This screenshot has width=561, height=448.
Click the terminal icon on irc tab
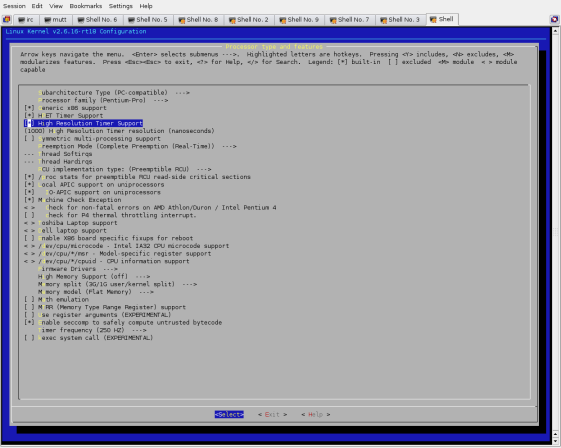click(x=21, y=20)
